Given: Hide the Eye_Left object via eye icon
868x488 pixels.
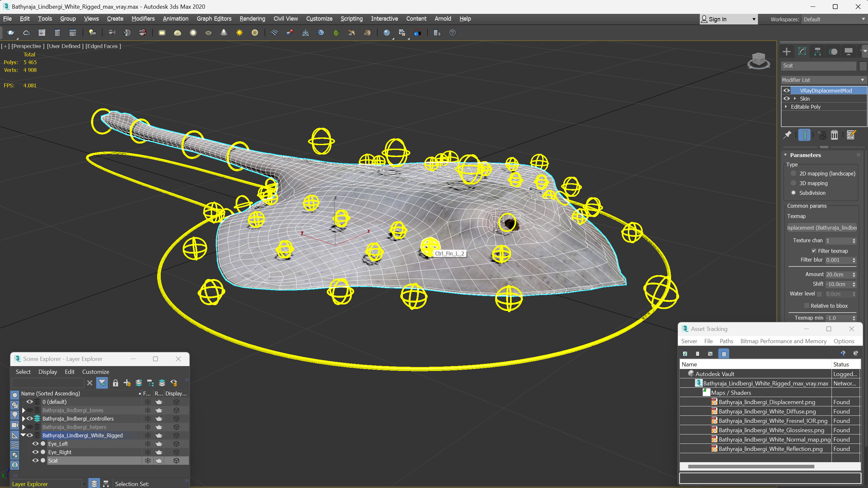Looking at the screenshot, I should (35, 444).
